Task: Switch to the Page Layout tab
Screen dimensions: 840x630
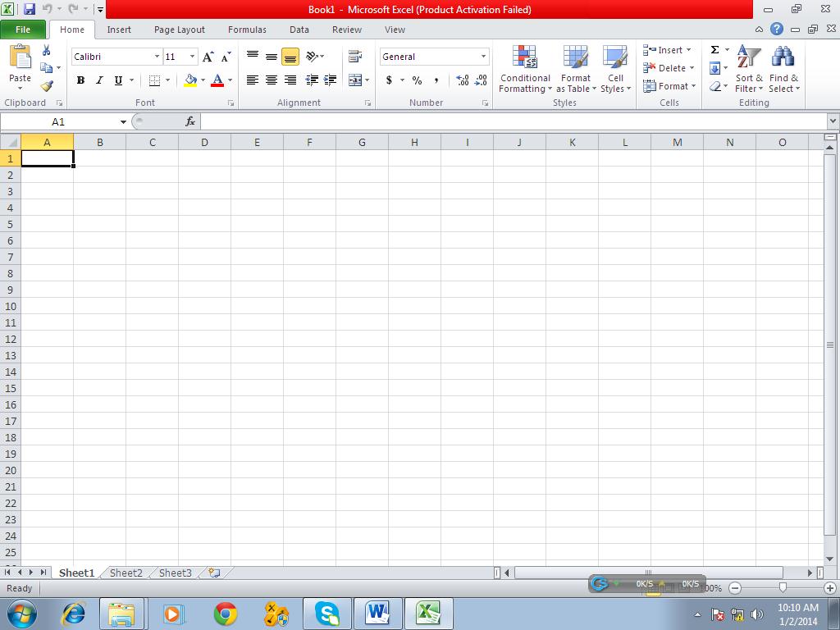Action: 180,30
